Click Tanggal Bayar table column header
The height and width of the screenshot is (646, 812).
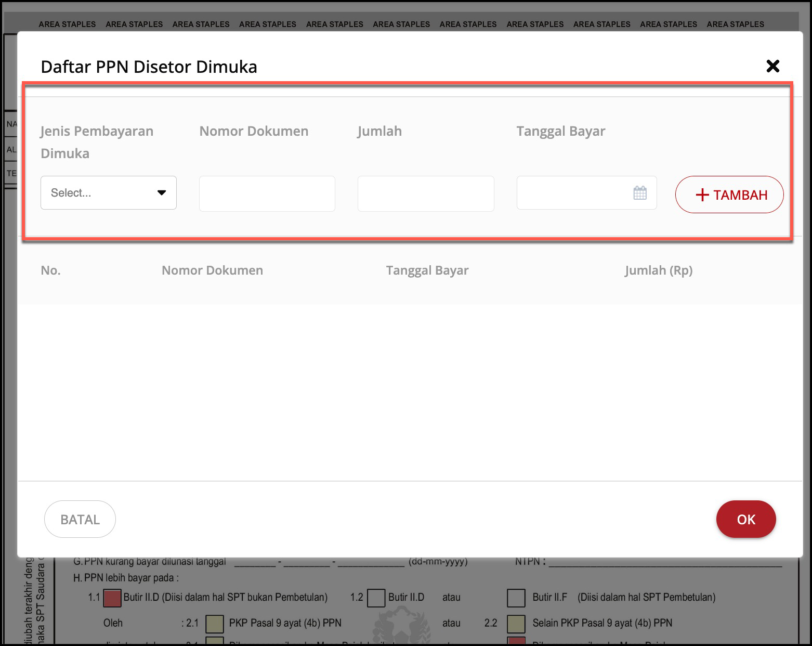[x=427, y=270]
